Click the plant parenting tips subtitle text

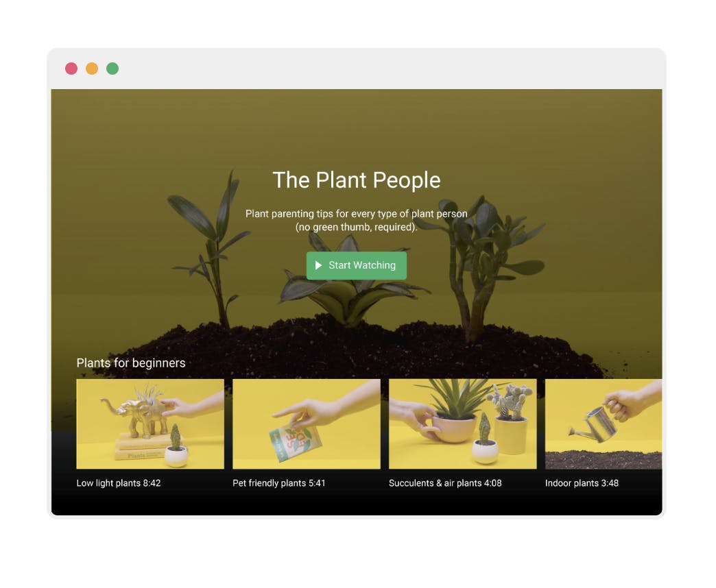[x=357, y=221]
